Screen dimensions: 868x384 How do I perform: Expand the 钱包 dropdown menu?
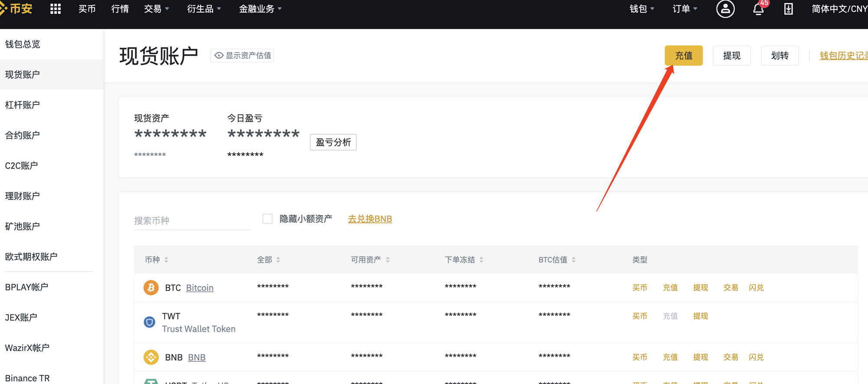coord(642,9)
